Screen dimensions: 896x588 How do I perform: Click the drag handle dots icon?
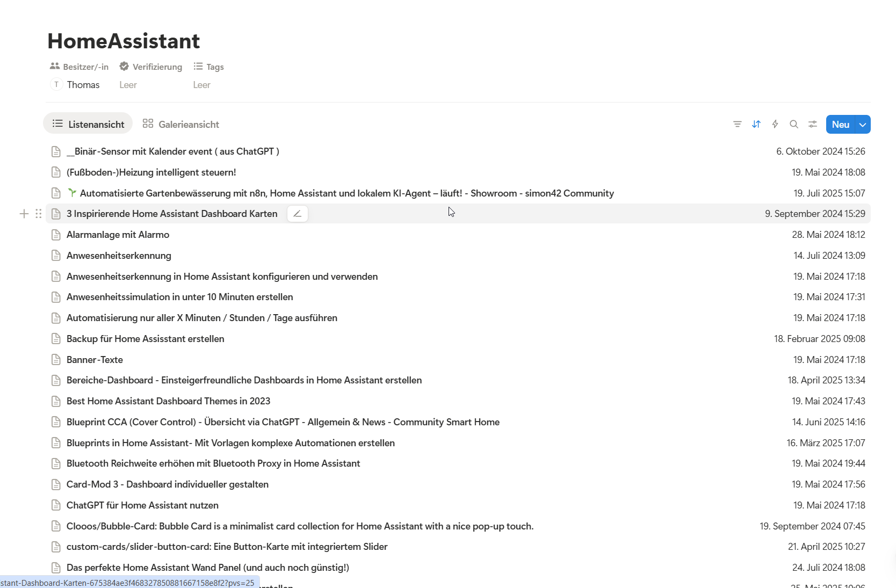[x=39, y=214]
